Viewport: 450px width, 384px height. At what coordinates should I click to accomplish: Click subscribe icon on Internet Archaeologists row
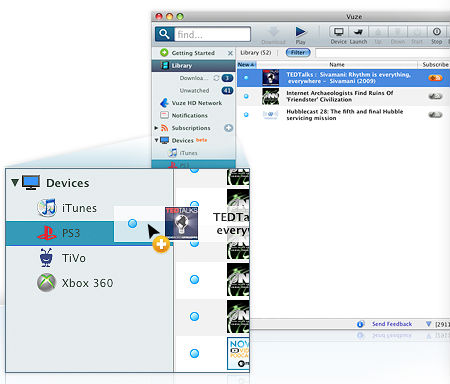435,96
